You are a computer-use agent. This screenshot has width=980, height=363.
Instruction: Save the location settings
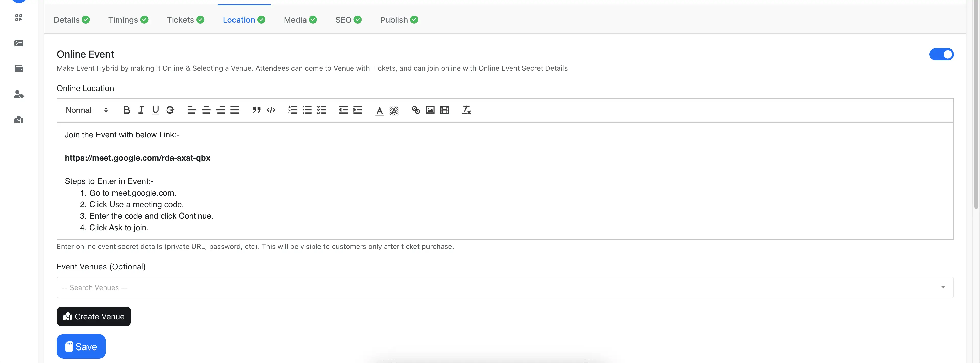click(x=81, y=346)
